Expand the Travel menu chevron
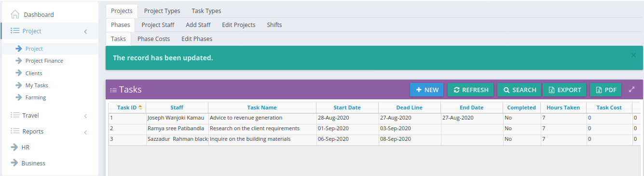Screen dimensions: 644x176 [x=85, y=116]
